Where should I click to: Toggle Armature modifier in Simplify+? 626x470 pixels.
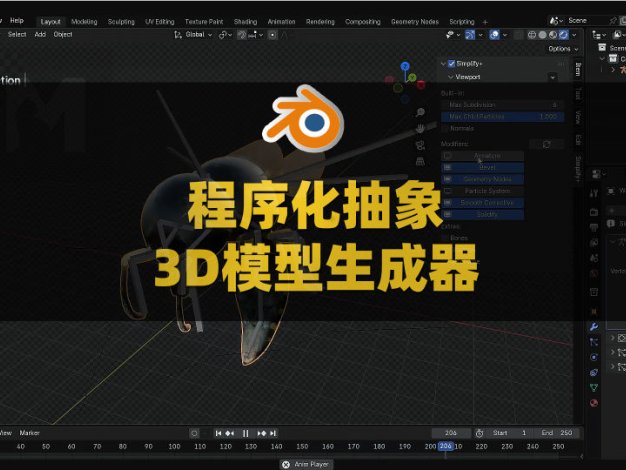point(483,156)
